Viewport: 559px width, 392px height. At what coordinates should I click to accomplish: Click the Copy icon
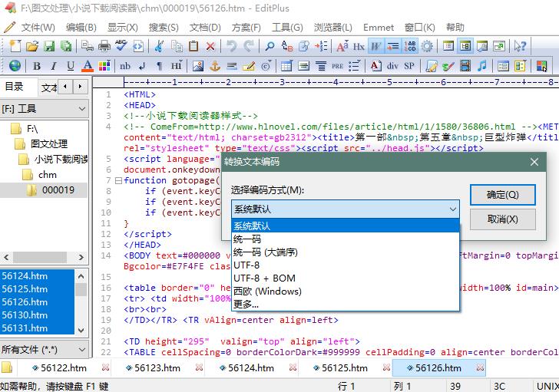click(x=177, y=46)
